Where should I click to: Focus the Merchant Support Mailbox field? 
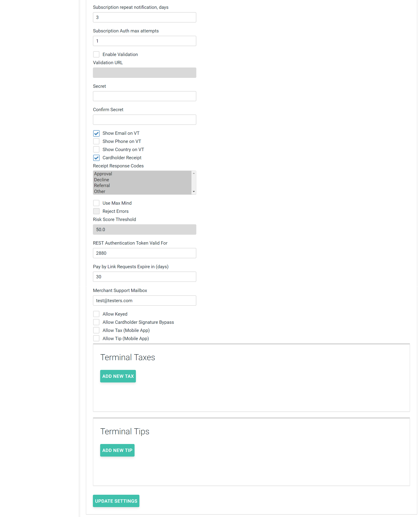click(144, 300)
